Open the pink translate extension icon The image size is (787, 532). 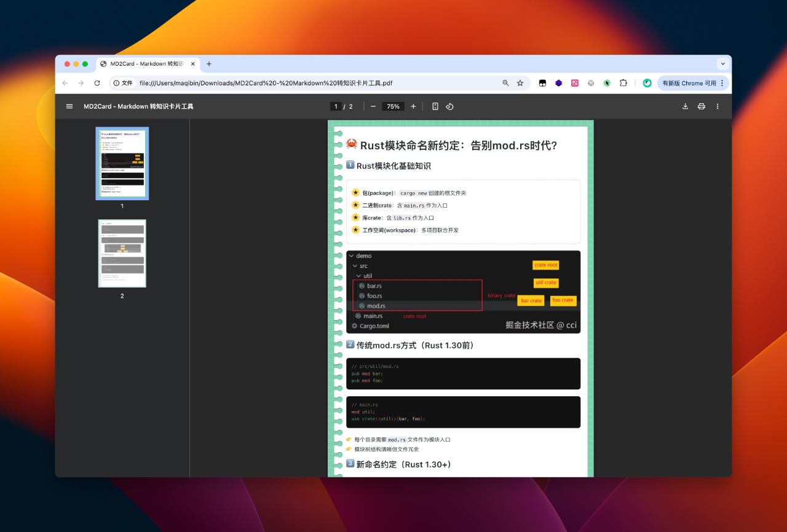[575, 83]
